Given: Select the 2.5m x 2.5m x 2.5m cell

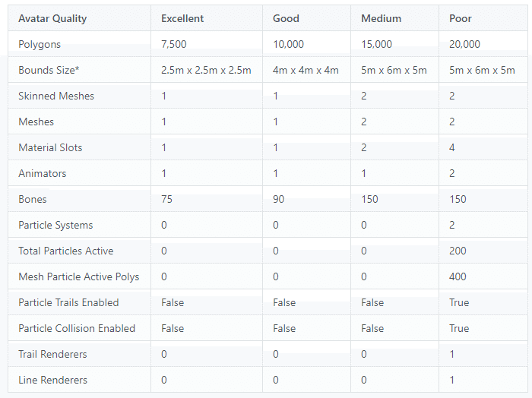Looking at the screenshot, I should [206, 71].
